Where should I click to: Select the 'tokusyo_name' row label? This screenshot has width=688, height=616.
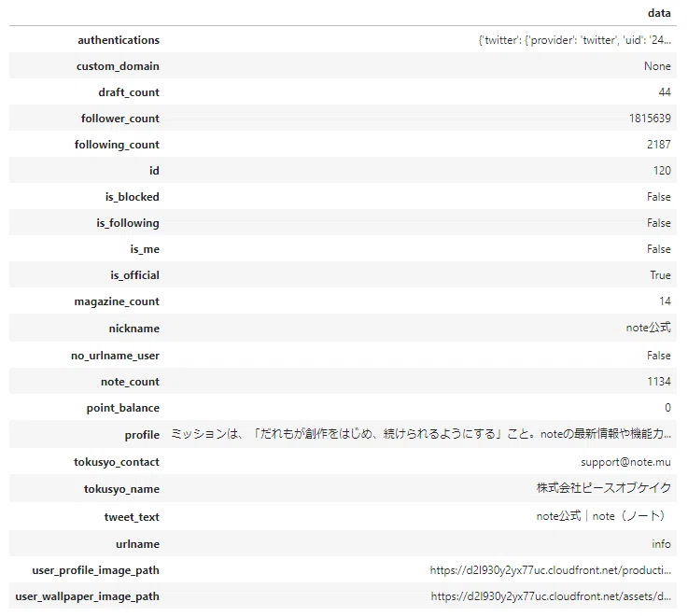121,489
